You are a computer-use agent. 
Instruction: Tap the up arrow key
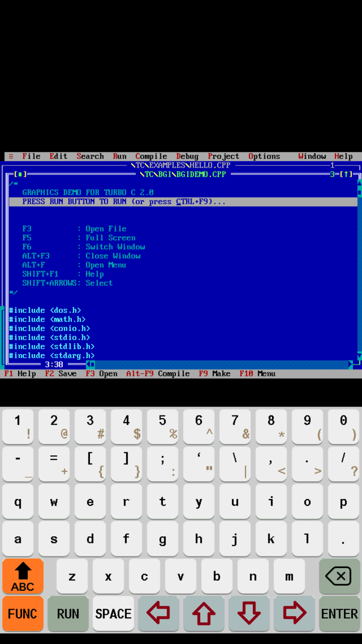tap(204, 614)
